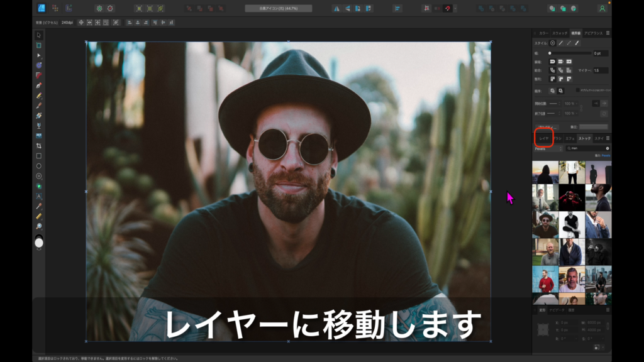Select the Crop tool

pos(38,146)
